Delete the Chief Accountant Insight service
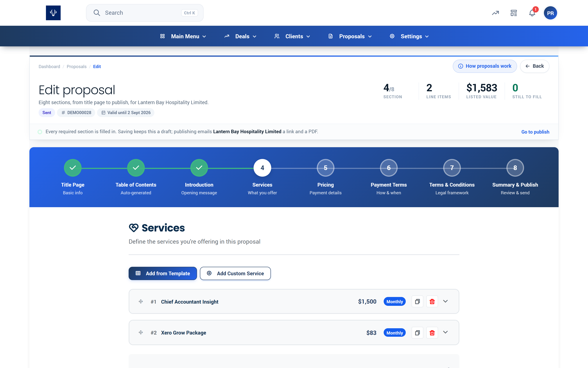 point(432,302)
